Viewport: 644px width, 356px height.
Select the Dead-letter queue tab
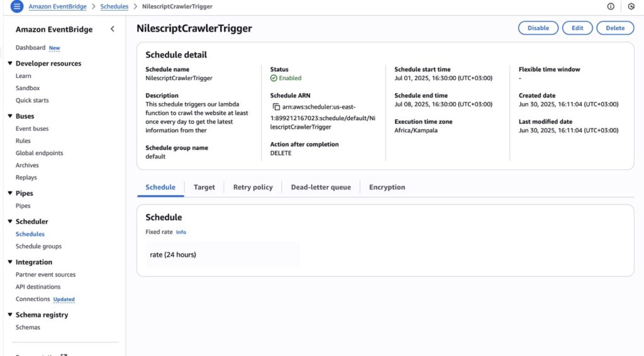[x=320, y=187]
